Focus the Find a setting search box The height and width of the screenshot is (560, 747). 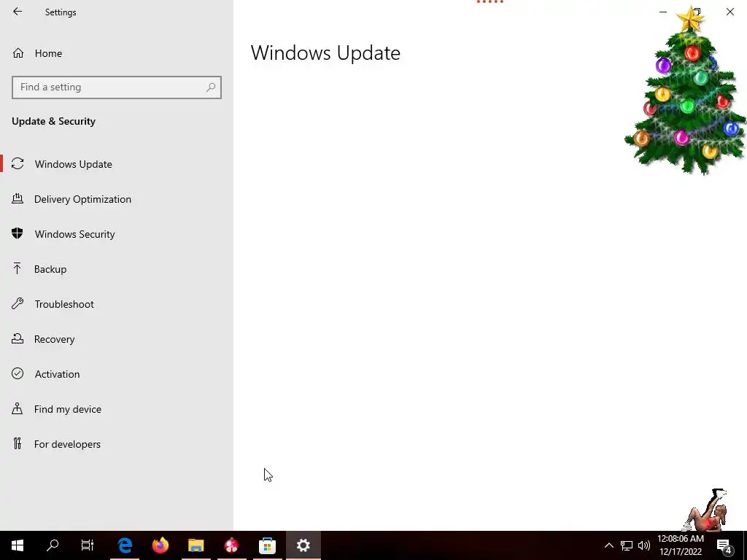click(x=117, y=87)
